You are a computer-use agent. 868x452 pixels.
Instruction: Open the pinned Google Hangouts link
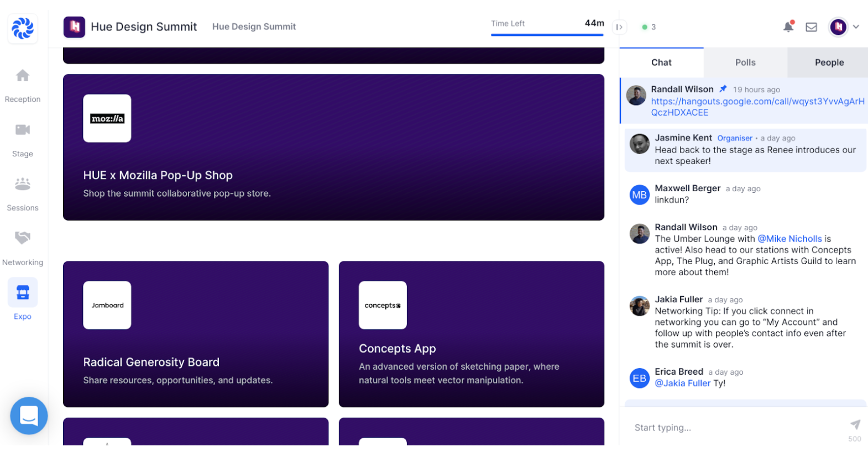point(757,107)
